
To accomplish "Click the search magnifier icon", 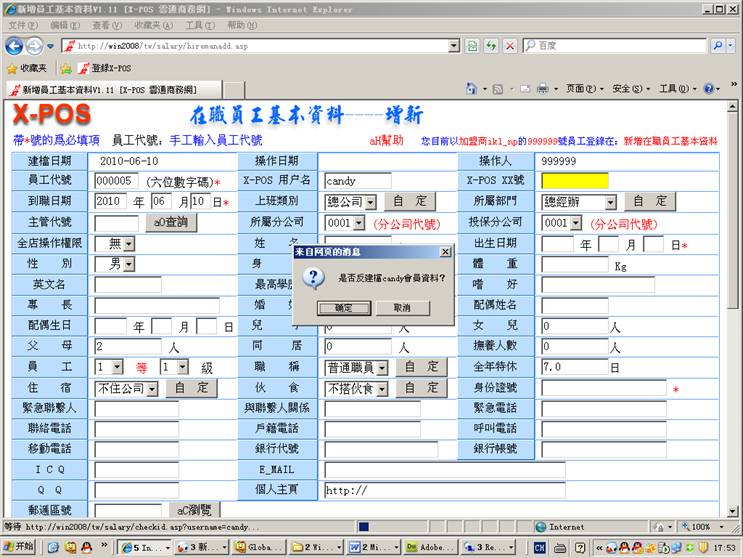I will coord(718,46).
